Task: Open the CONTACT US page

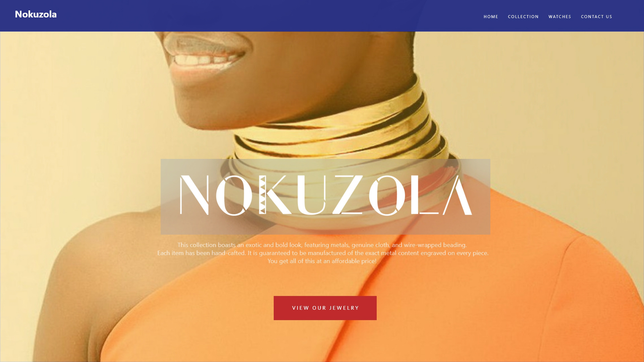Action: click(596, 17)
